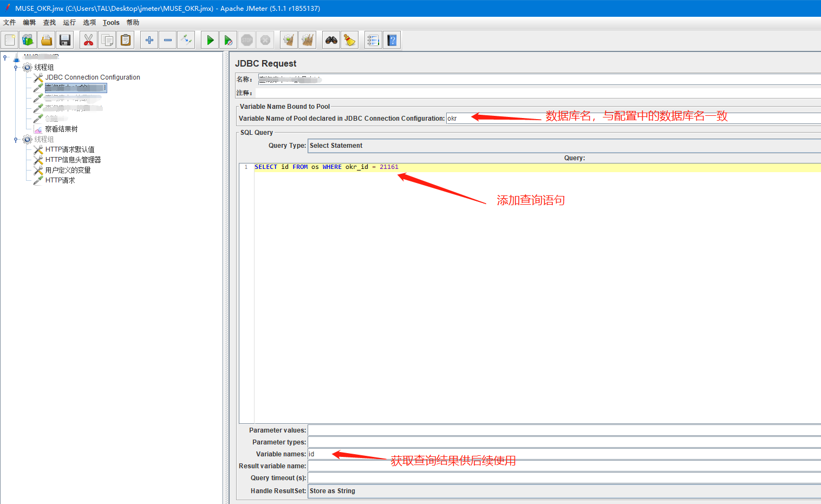
Task: Open the 文件 menu
Action: (10, 23)
